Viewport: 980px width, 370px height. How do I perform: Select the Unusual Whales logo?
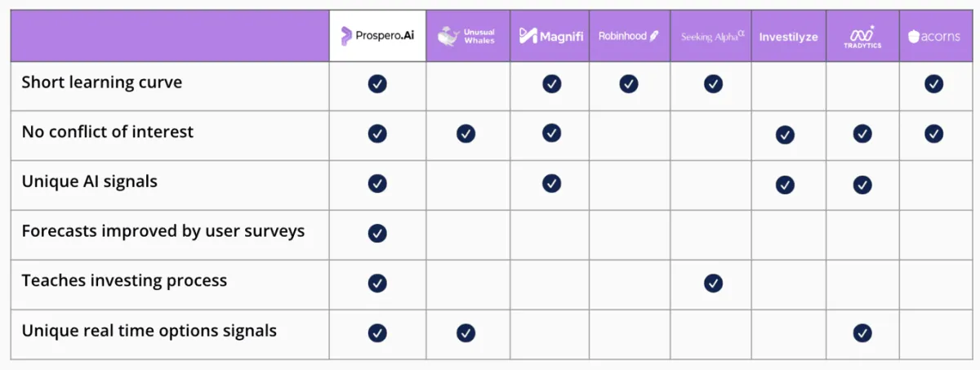(467, 36)
